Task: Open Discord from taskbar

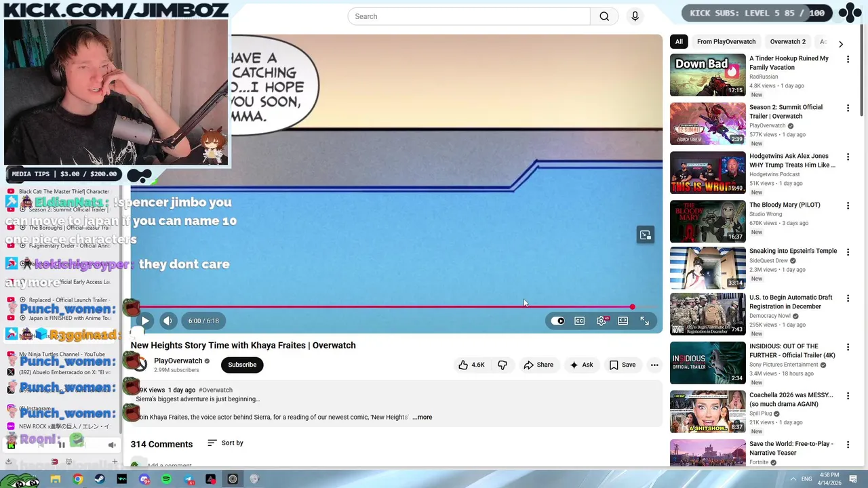Action: (144, 479)
